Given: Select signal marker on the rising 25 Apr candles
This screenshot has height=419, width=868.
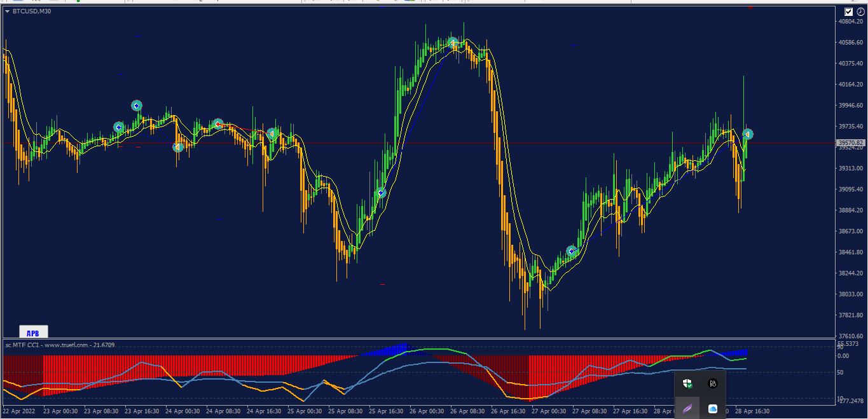Looking at the screenshot, I should 381,193.
